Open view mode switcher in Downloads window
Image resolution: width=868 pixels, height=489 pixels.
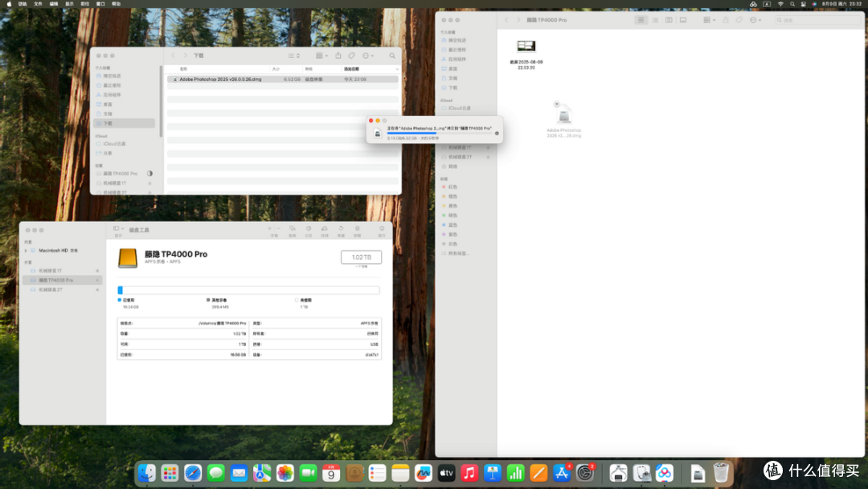coord(294,55)
